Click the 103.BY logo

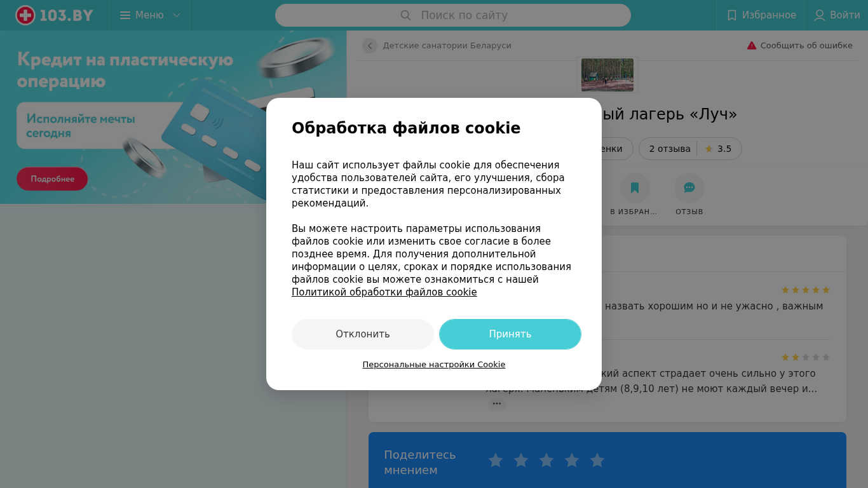[x=55, y=15]
